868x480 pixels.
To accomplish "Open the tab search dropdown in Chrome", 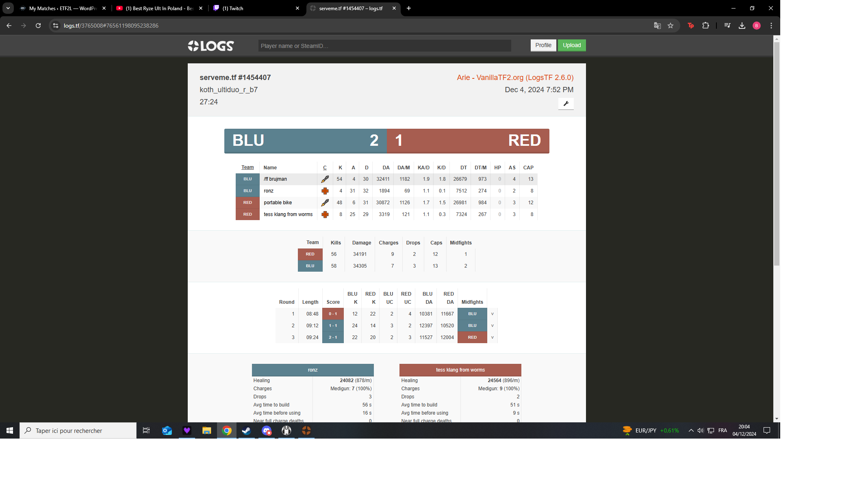I will 8,8.
